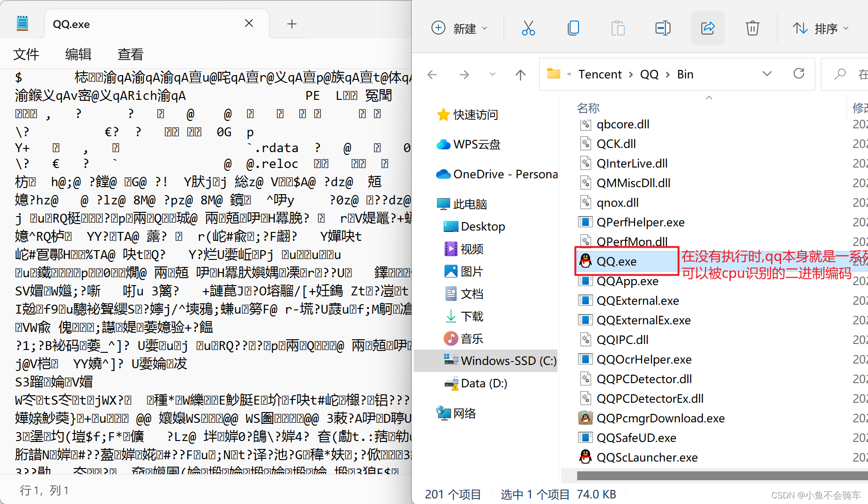
Task: Expand recent locations chevron
Action: (x=492, y=74)
